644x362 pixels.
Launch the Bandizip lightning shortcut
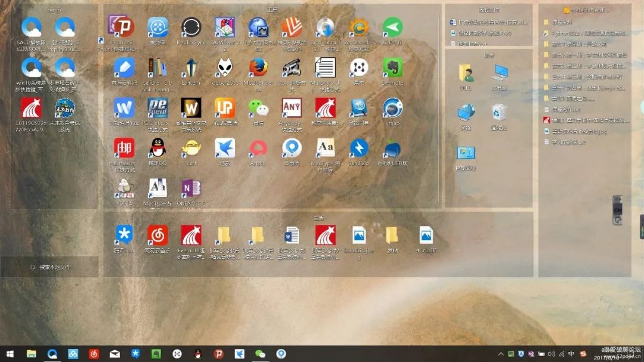tap(358, 148)
